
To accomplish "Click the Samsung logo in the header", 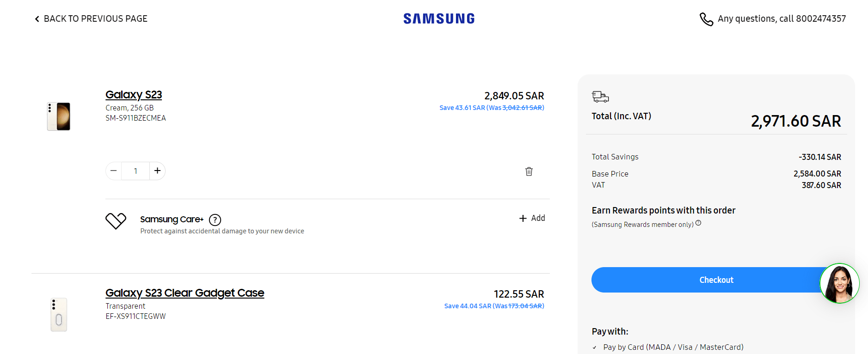I will [x=438, y=18].
